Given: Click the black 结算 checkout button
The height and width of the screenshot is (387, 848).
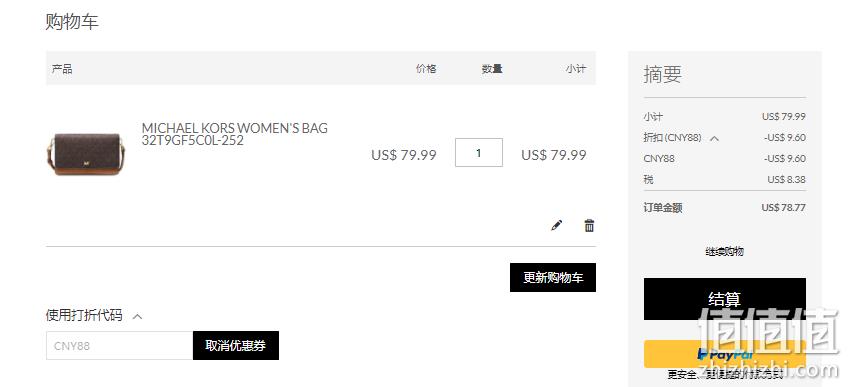Looking at the screenshot, I should tap(725, 299).
